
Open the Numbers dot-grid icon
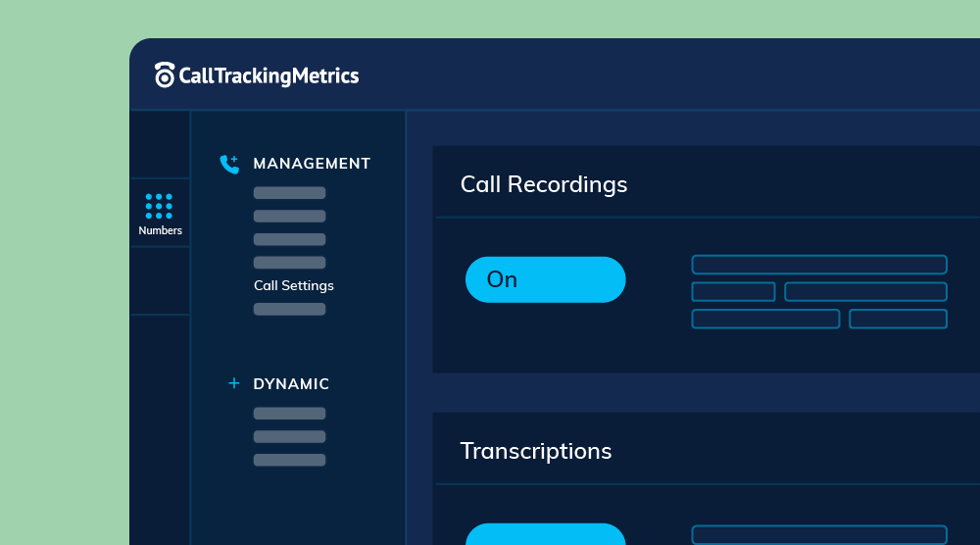[159, 207]
